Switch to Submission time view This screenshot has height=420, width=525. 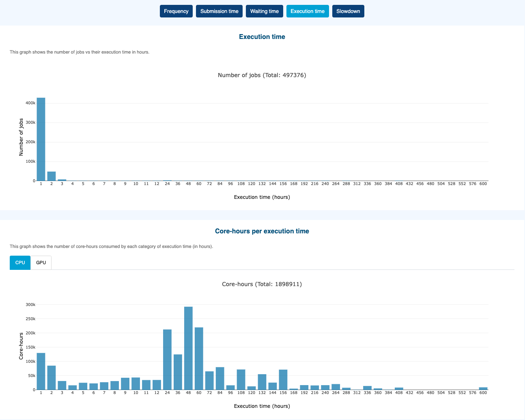(x=219, y=11)
